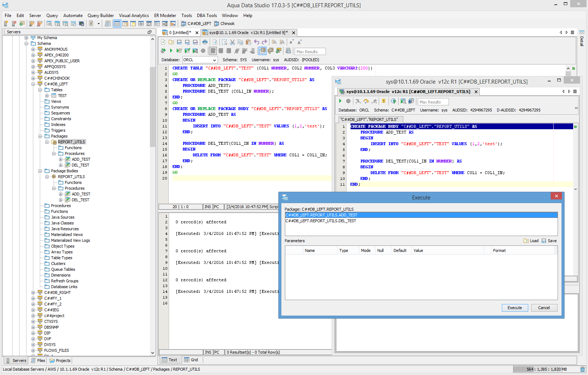Click the Cut scissors icon
Viewport: 588px width, 375px height.
pyautogui.click(x=232, y=42)
